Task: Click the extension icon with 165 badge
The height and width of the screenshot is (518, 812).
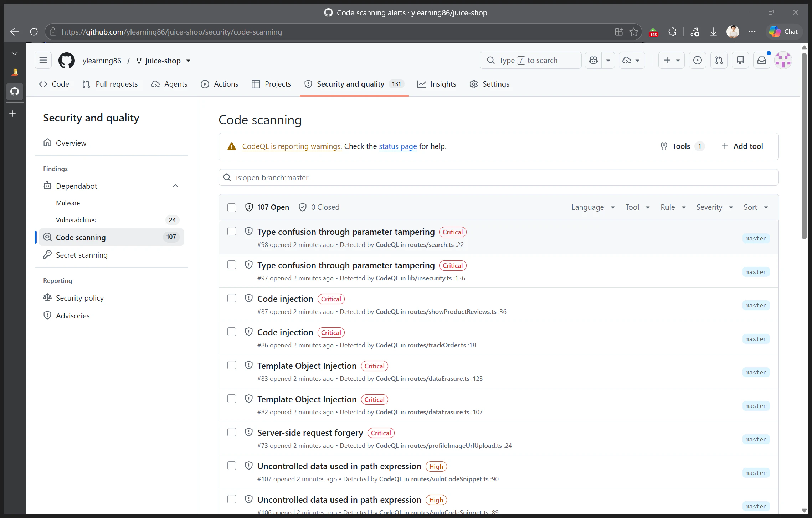Action: (653, 32)
